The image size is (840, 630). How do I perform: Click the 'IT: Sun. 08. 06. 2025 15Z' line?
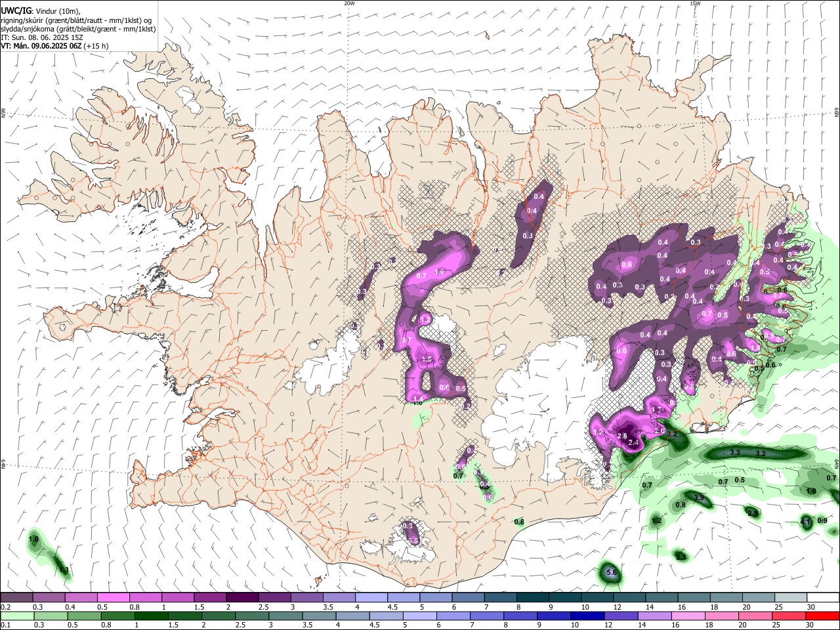tap(41, 37)
